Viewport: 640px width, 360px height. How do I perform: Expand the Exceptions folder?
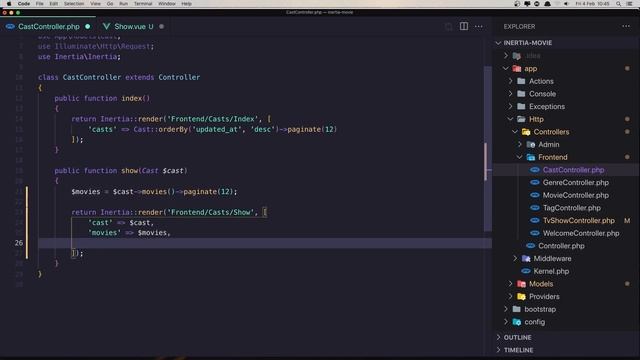(510, 107)
